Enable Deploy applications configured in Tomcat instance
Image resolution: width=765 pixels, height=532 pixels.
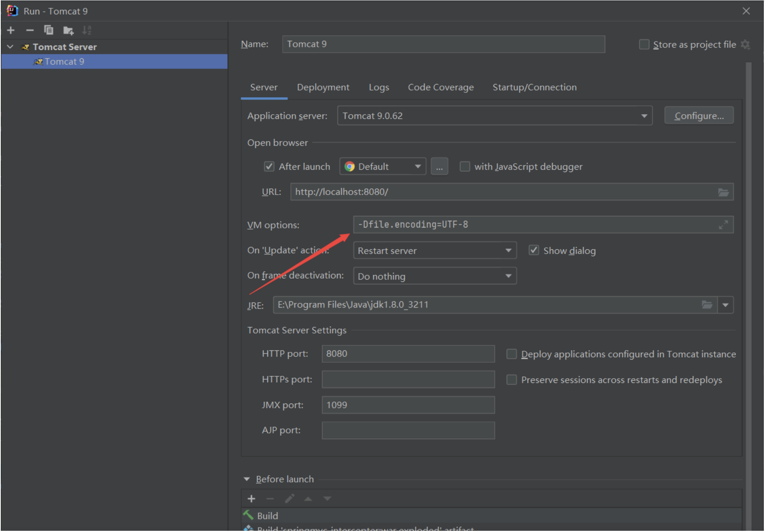512,354
